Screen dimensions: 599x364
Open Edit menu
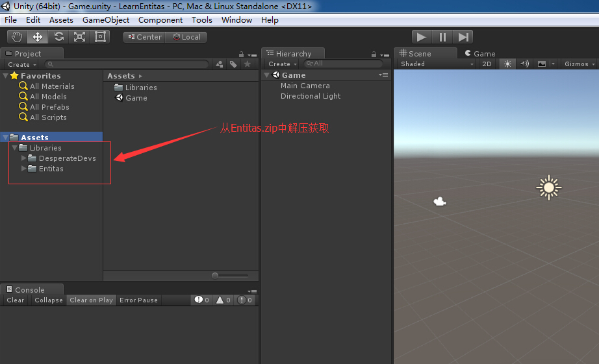[x=33, y=20]
